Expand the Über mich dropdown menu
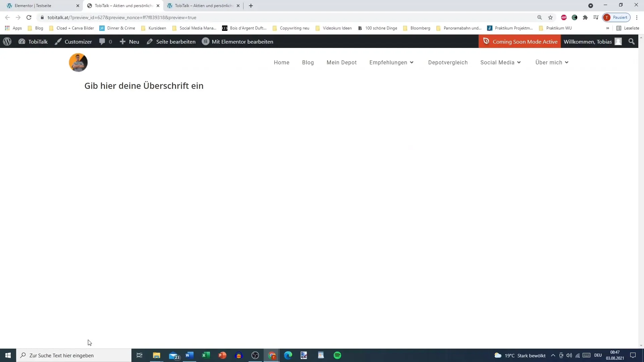644x362 pixels. 552,62
